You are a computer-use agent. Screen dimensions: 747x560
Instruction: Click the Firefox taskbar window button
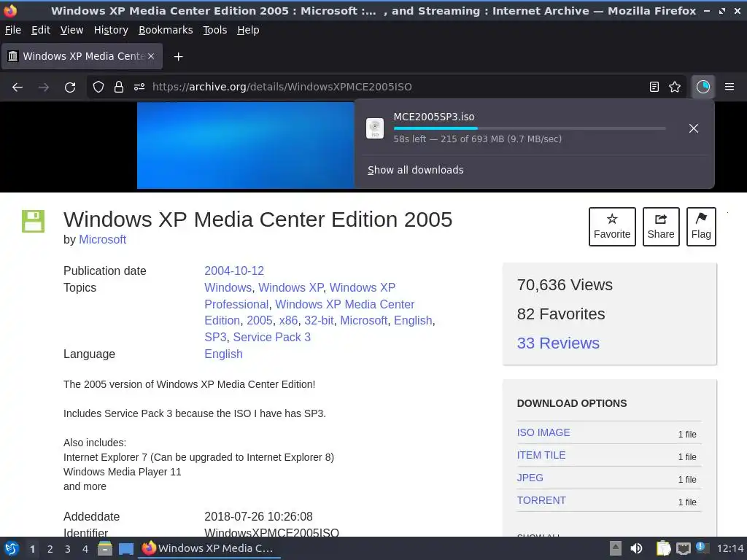coord(209,548)
